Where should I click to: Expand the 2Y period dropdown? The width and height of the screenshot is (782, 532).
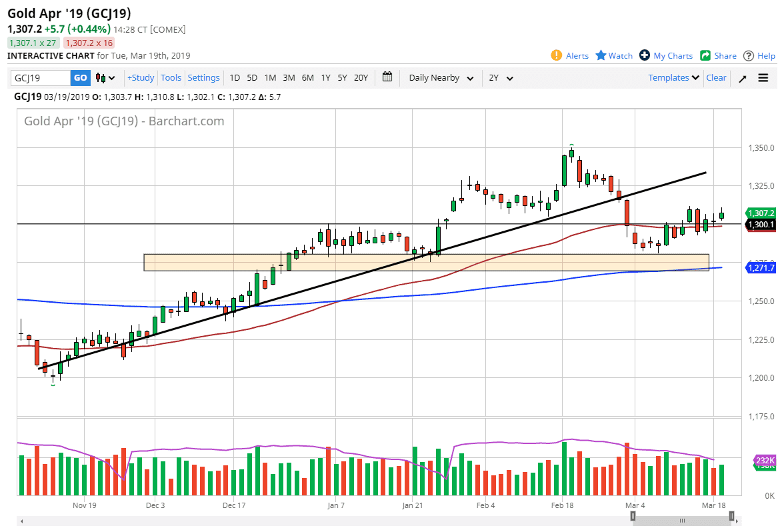(501, 78)
